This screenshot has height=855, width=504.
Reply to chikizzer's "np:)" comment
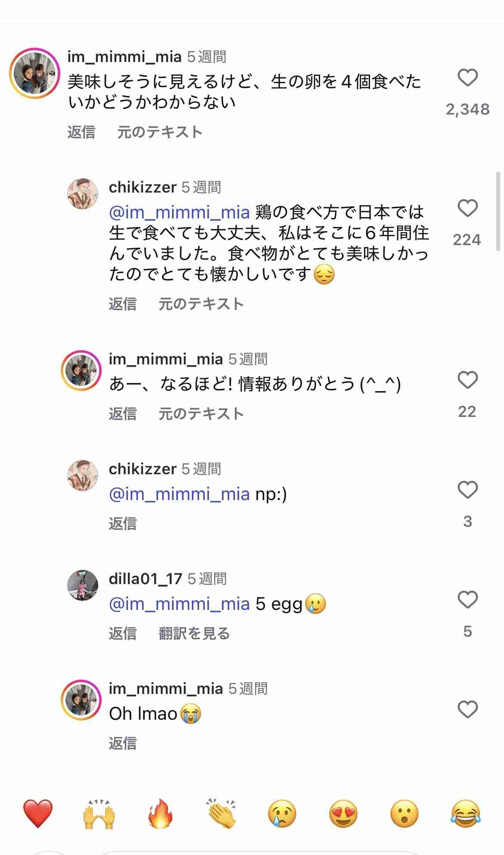pos(122,523)
